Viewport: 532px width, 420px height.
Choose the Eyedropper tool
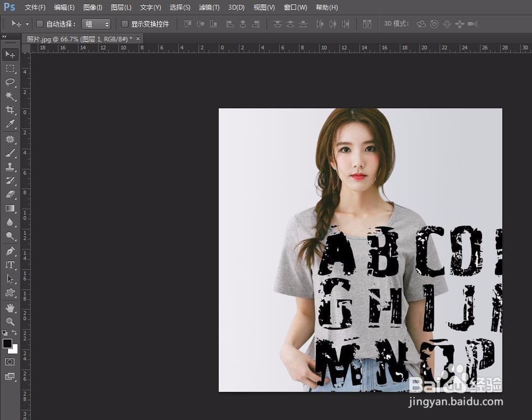pyautogui.click(x=10, y=124)
